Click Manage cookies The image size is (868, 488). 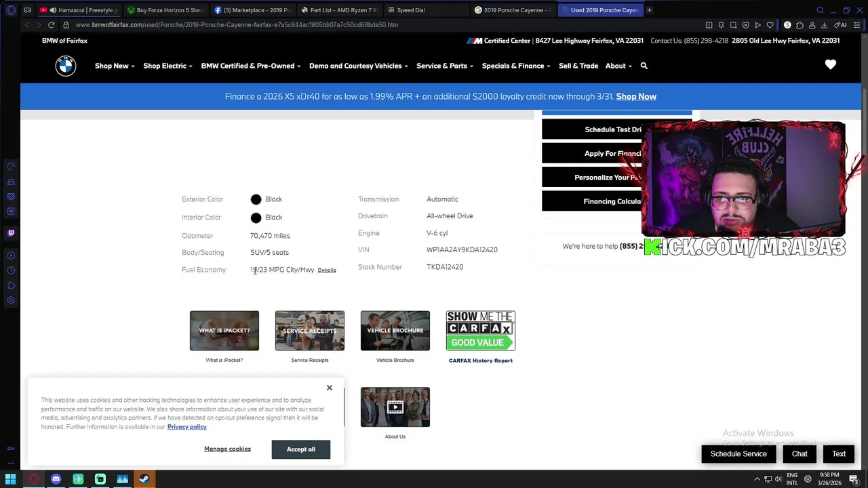tap(227, 449)
